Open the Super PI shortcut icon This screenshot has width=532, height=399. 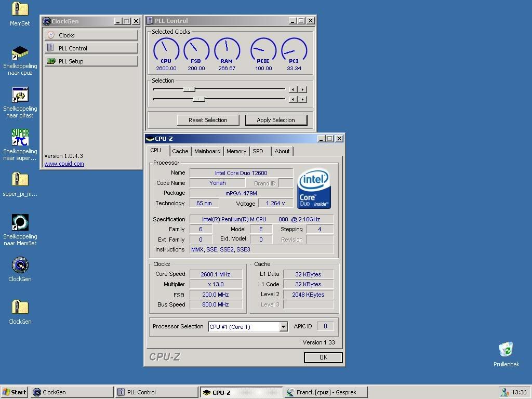[20, 138]
